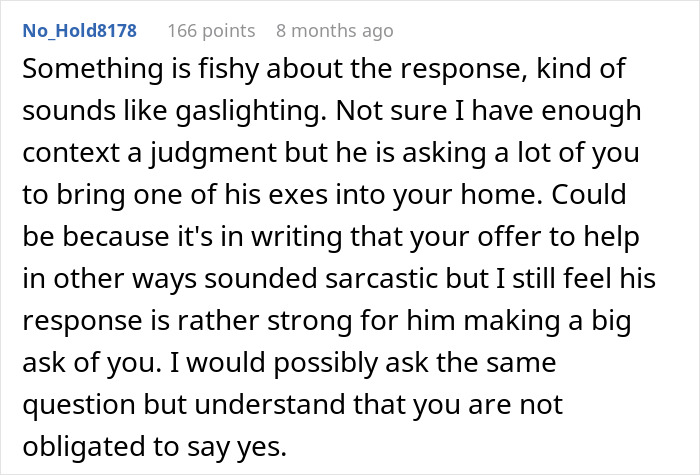The width and height of the screenshot is (700, 475).
Task: Click the word 'understand' in the comment
Action: 270,404
